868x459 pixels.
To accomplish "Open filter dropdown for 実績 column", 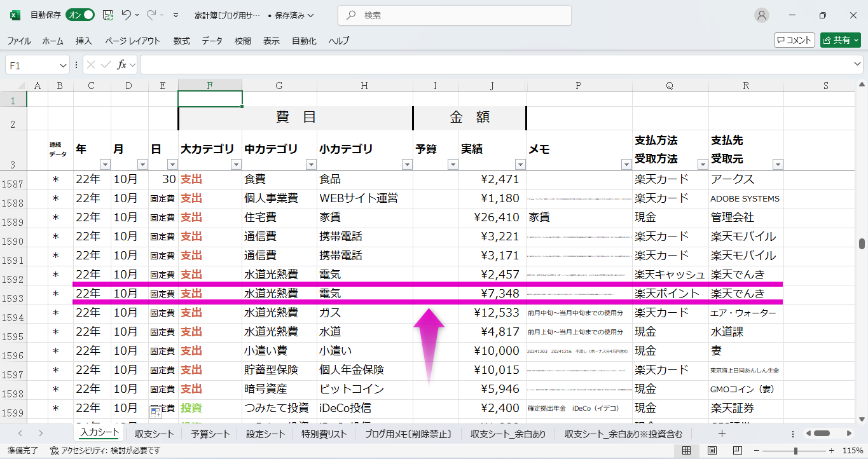I will coord(520,165).
